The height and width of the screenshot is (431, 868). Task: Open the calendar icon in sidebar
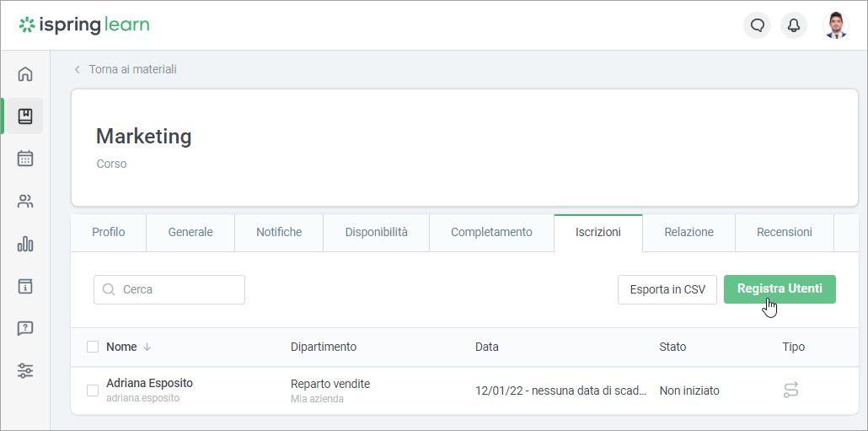pyautogui.click(x=25, y=159)
